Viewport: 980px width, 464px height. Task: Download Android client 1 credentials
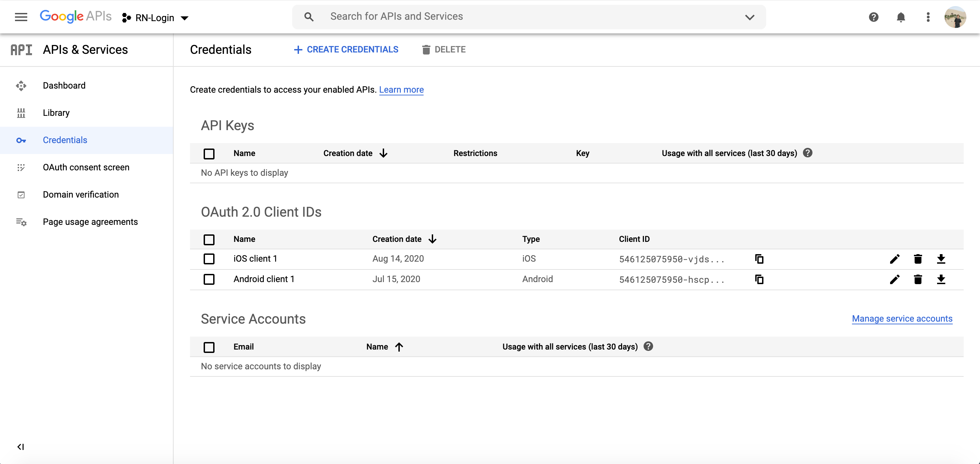tap(941, 279)
